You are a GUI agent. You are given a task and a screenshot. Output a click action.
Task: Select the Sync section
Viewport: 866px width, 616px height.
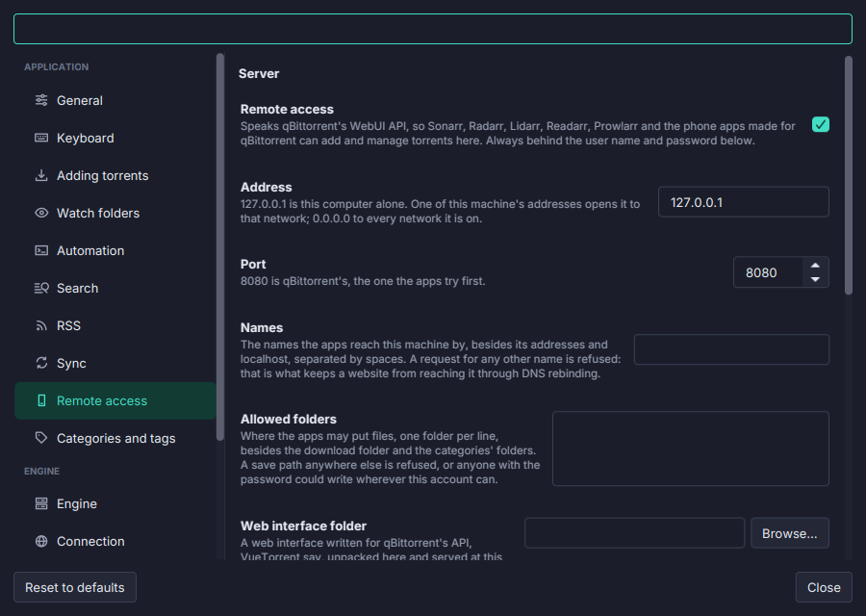click(115, 363)
